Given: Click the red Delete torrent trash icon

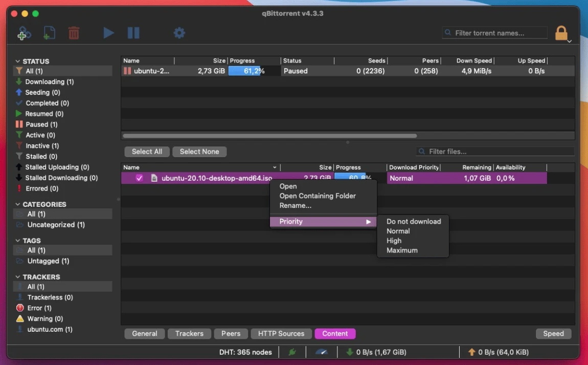Looking at the screenshot, I should 74,33.
